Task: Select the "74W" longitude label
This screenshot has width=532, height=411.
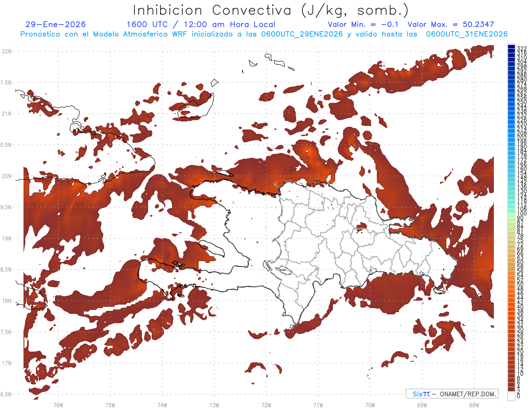Action: pyautogui.click(x=162, y=405)
